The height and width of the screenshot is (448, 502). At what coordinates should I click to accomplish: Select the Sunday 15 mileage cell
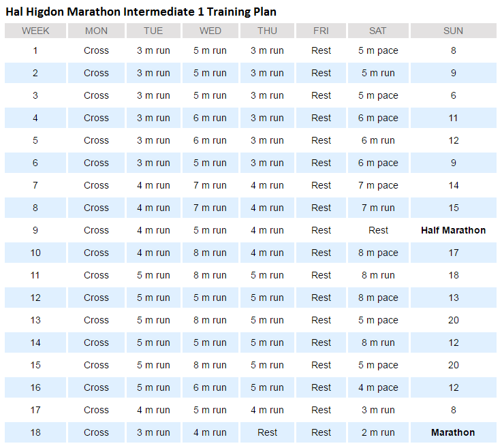(453, 208)
